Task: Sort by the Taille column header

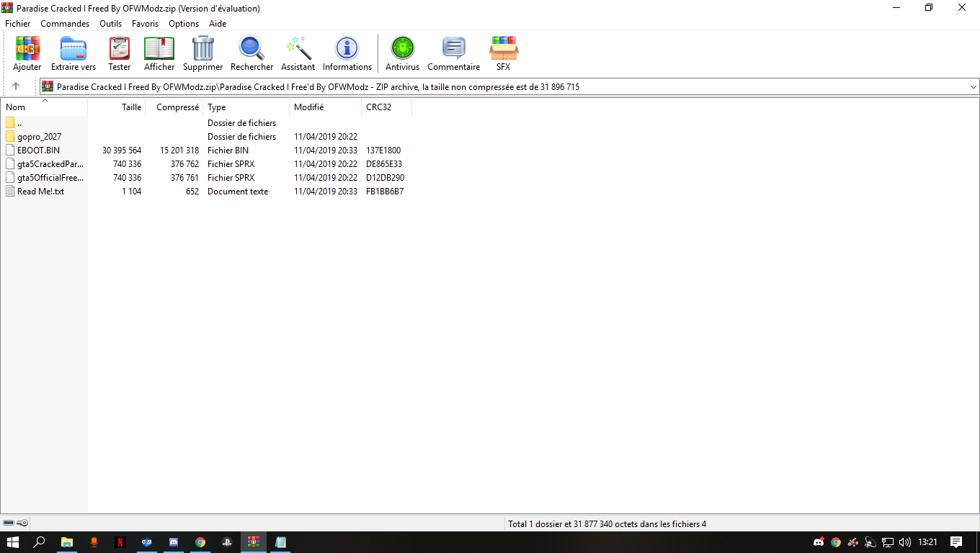Action: 117,107
